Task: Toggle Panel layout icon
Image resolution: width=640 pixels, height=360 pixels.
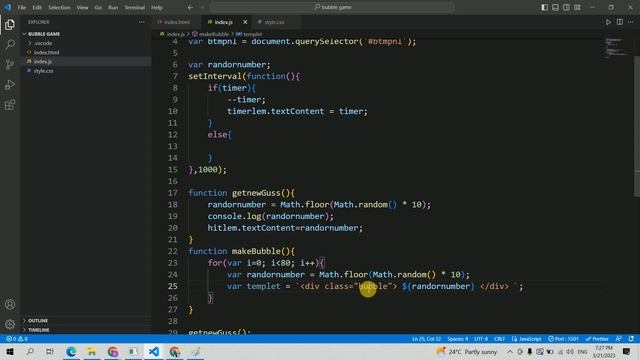Action: pyautogui.click(x=556, y=7)
